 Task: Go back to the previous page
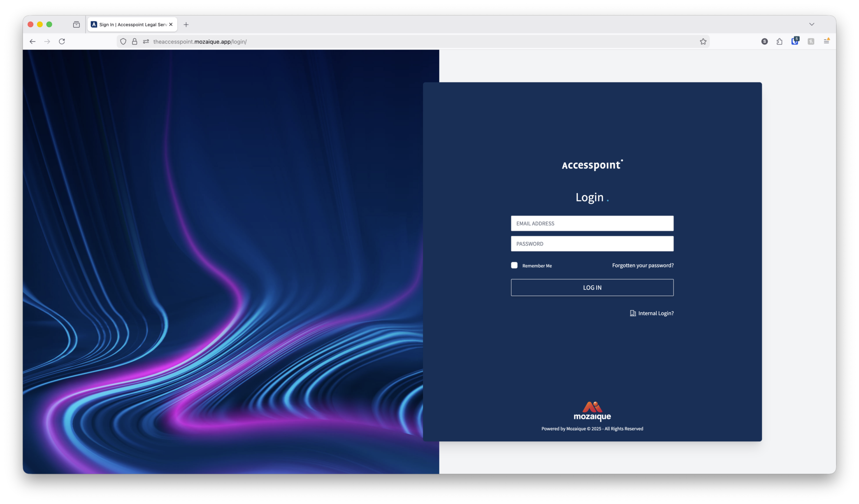click(33, 42)
